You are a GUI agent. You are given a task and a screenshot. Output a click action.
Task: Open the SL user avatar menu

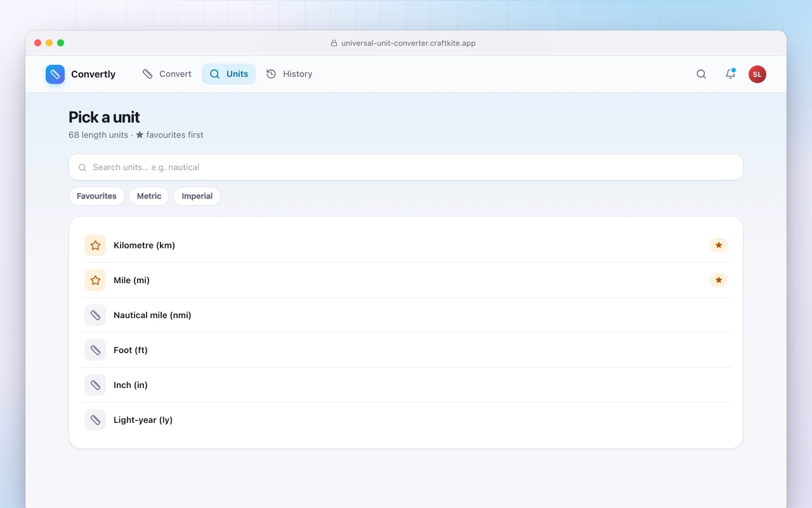coord(757,74)
